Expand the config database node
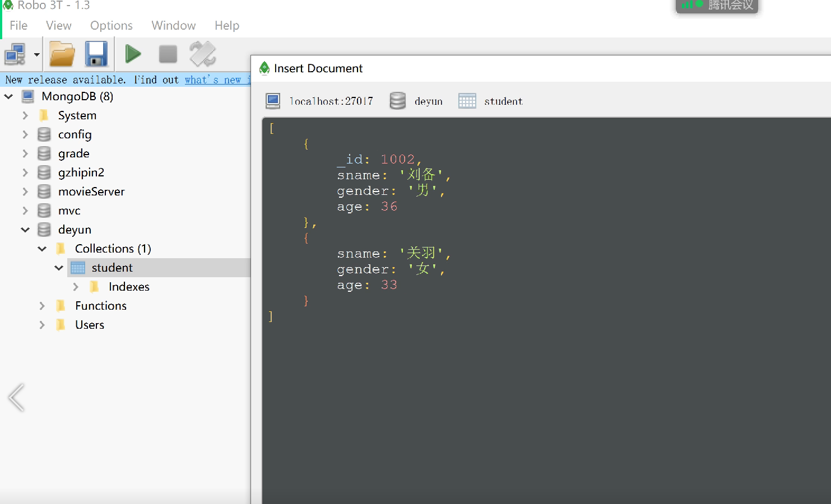The width and height of the screenshot is (831, 504). [25, 134]
